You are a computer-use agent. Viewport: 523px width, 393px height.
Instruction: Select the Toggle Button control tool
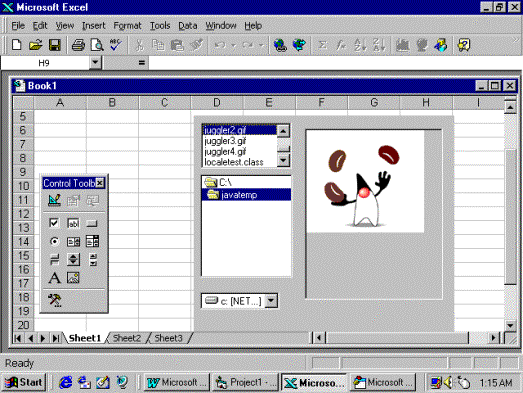point(54,259)
